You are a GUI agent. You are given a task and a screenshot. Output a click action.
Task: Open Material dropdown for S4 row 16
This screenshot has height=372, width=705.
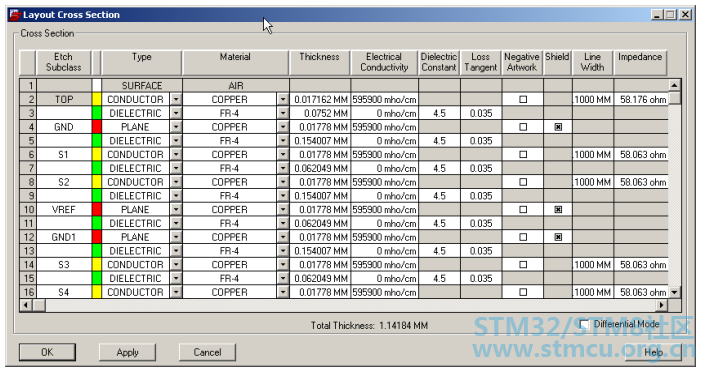283,292
